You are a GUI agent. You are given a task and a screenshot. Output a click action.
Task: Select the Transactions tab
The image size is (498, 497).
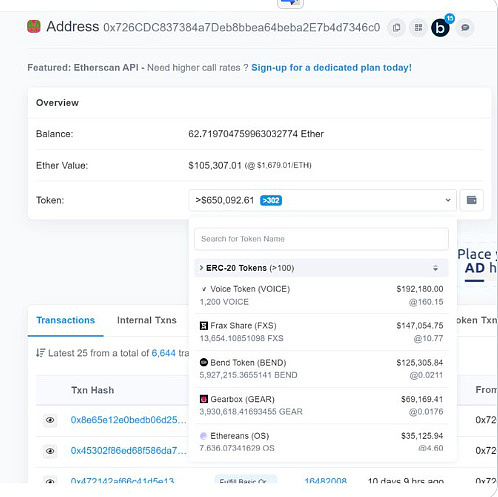pos(66,320)
